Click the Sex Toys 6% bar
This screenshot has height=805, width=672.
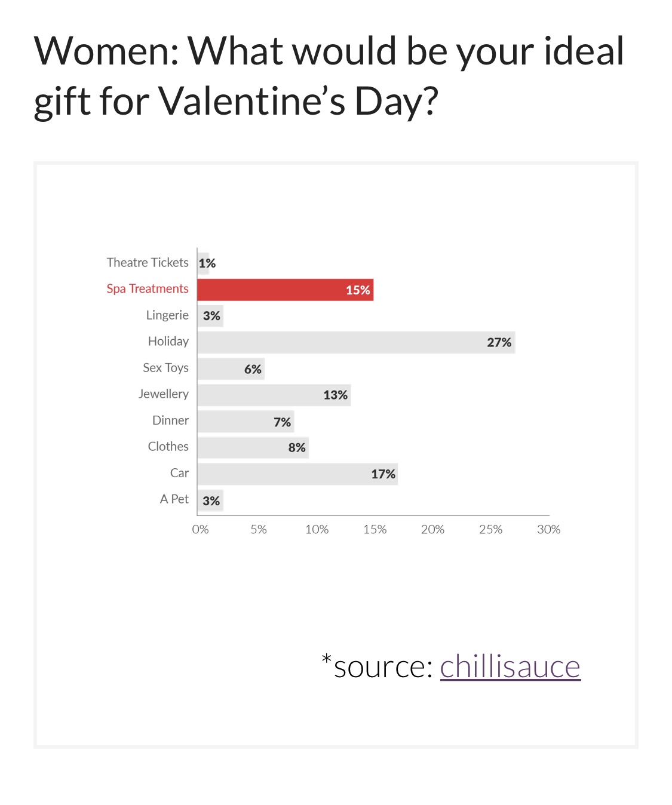tap(231, 368)
